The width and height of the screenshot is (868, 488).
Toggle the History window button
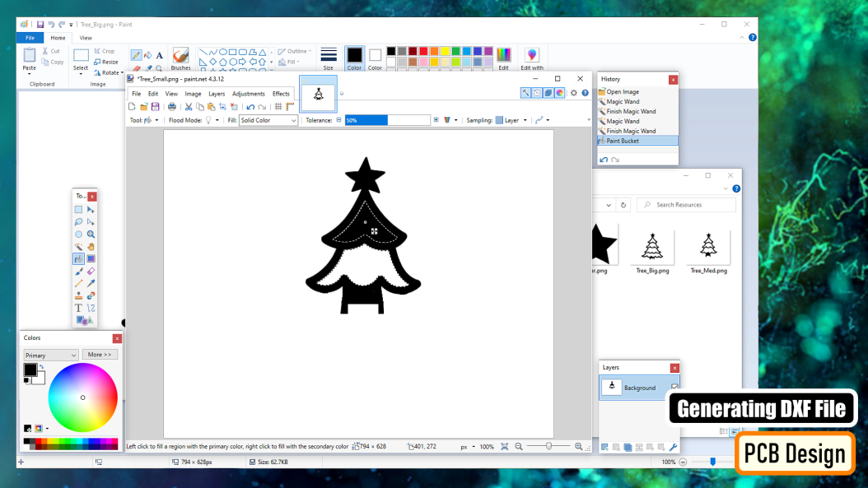click(536, 93)
